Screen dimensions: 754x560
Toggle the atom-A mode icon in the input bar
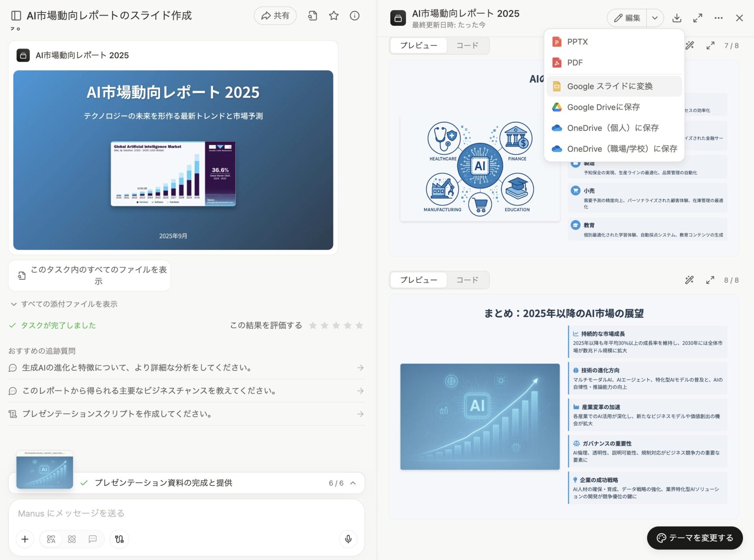click(x=51, y=539)
